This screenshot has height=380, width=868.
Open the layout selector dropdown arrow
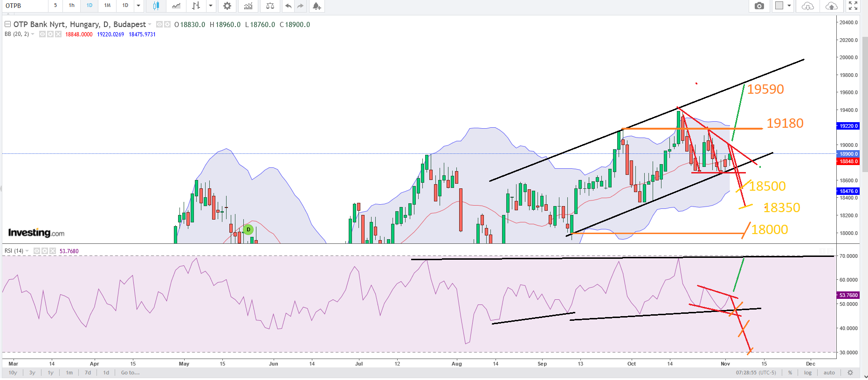pos(789,6)
